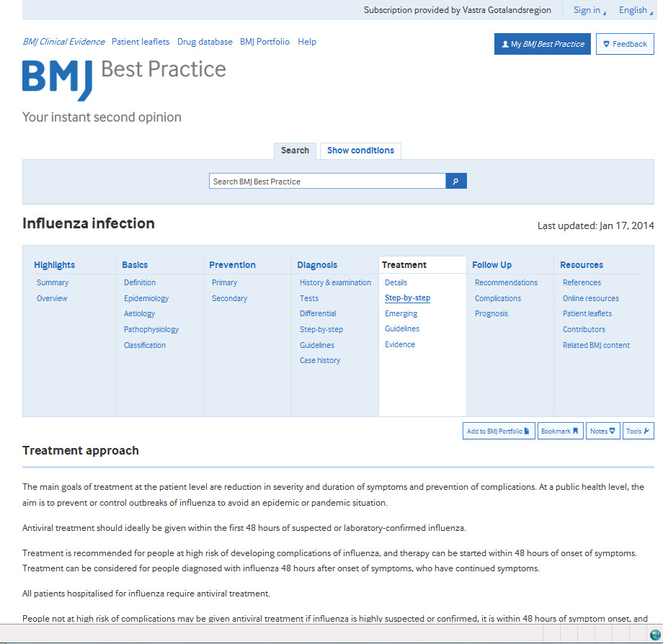Open Details under Treatment

coord(396,282)
